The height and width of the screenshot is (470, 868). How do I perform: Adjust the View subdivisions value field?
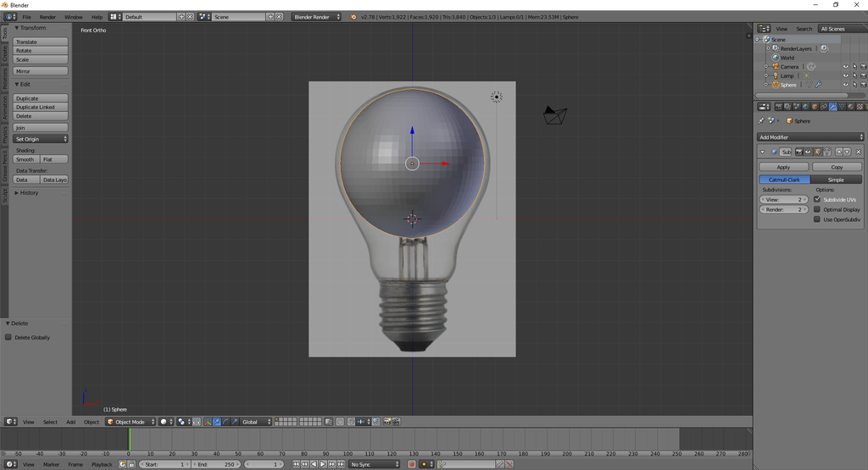tap(783, 199)
